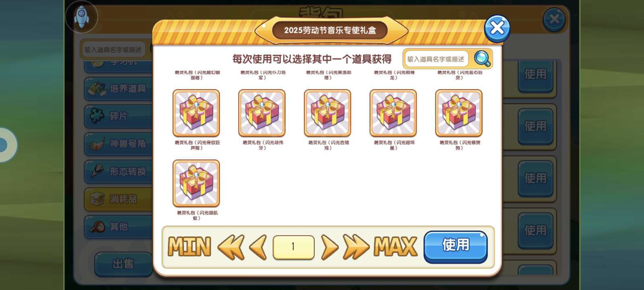The width and height of the screenshot is (644, 290).
Task: Jump quantity back with double left arrows
Action: [x=231, y=247]
